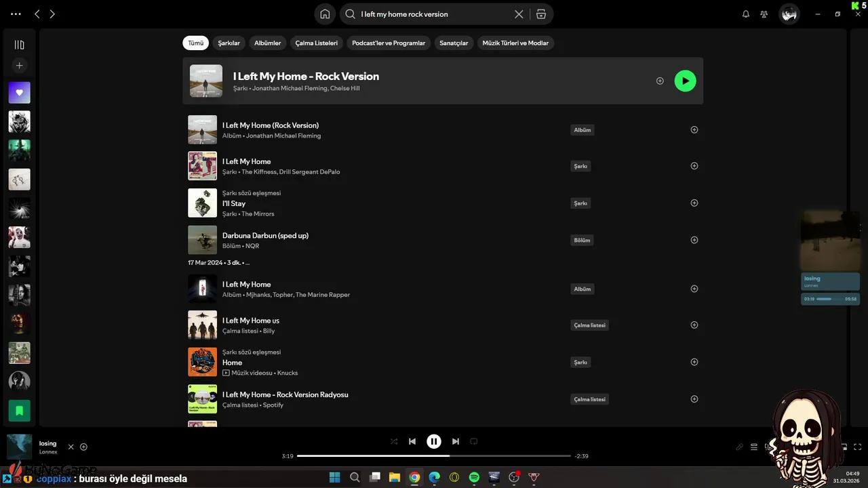Switch to Spotify taskbar icon
868x488 pixels.
(x=474, y=477)
